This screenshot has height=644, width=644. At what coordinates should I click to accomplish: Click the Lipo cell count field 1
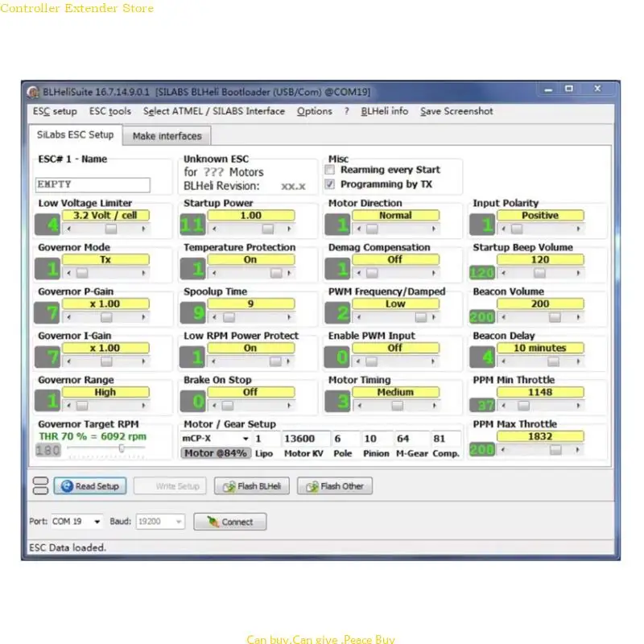tap(266, 439)
